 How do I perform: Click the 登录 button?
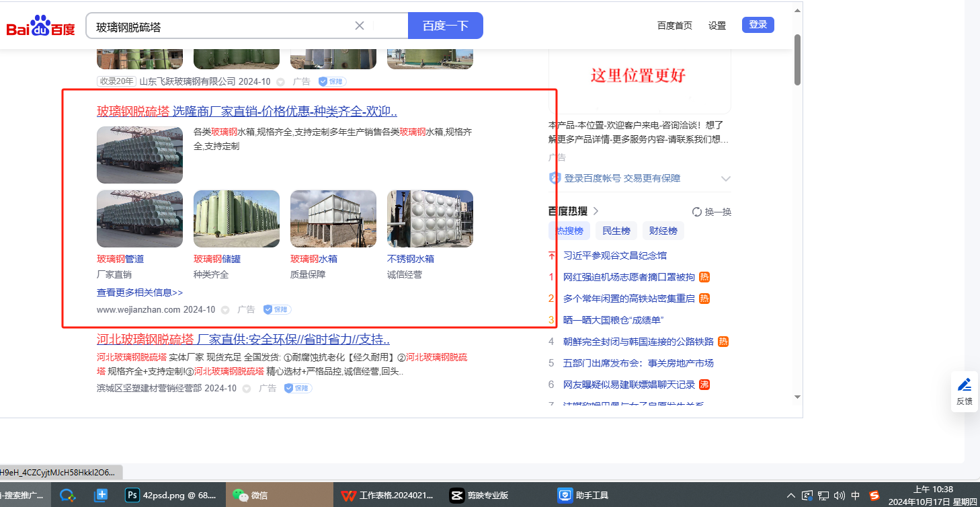click(758, 25)
